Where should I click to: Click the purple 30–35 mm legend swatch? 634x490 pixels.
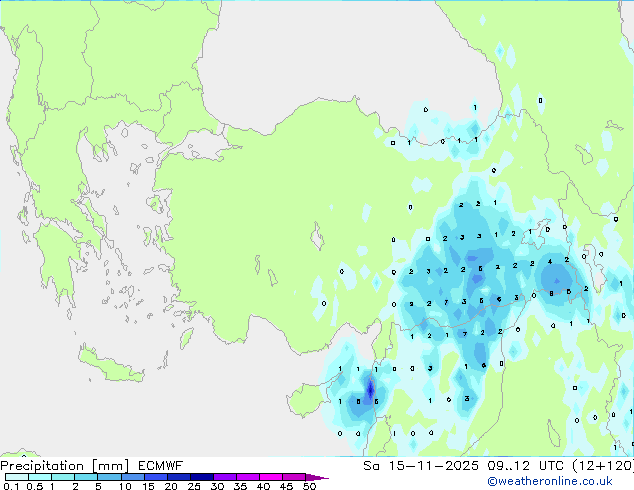pos(225,477)
